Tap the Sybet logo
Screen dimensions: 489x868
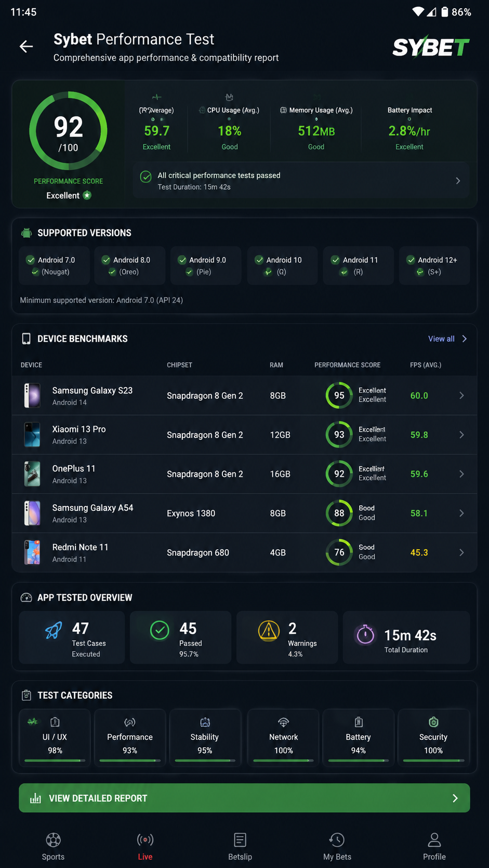pyautogui.click(x=431, y=47)
